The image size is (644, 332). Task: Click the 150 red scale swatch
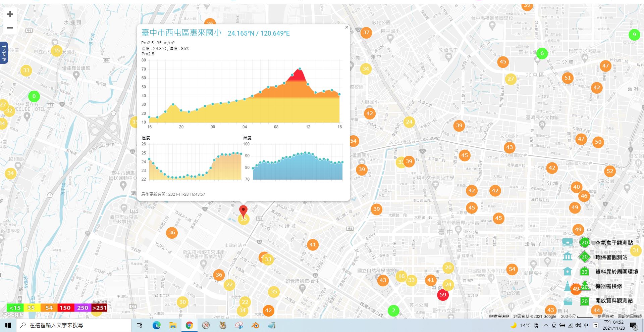65,307
